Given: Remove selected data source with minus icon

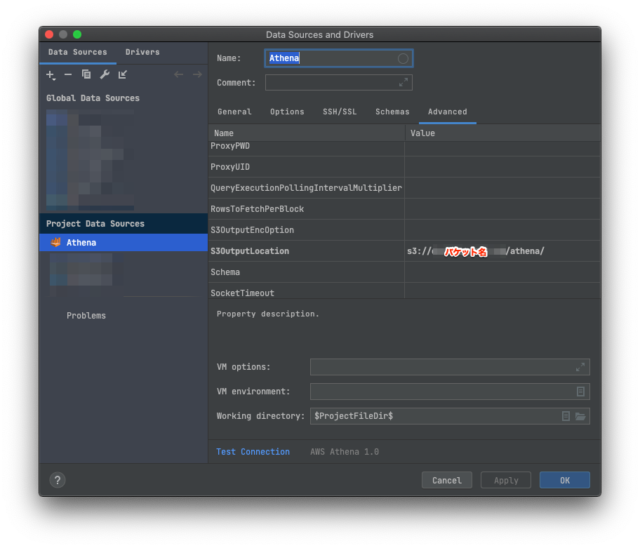Looking at the screenshot, I should coord(68,75).
